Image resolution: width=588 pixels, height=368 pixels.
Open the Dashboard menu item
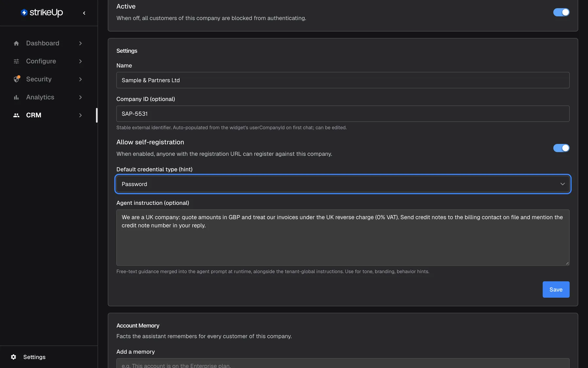click(x=48, y=43)
